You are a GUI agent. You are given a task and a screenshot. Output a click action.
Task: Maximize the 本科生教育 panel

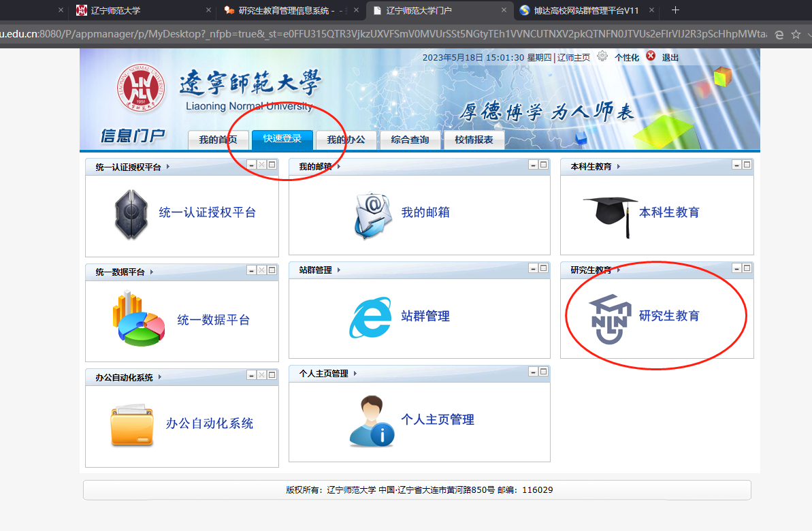[747, 165]
